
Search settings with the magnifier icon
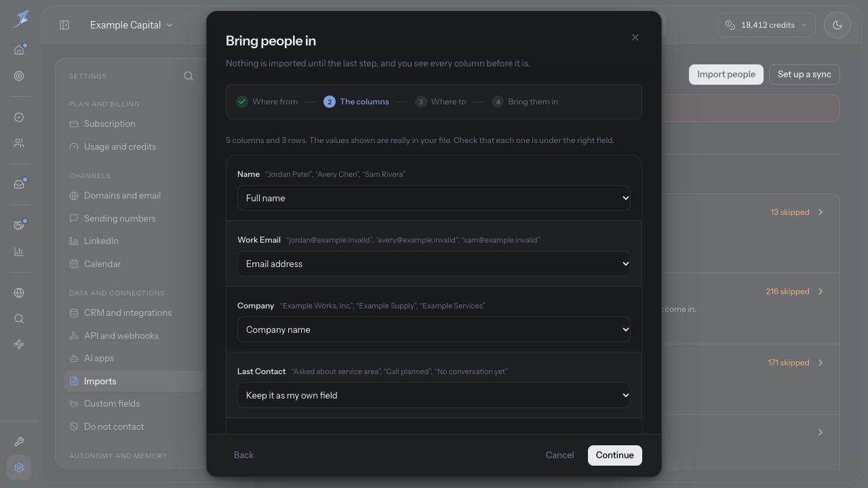click(x=189, y=76)
